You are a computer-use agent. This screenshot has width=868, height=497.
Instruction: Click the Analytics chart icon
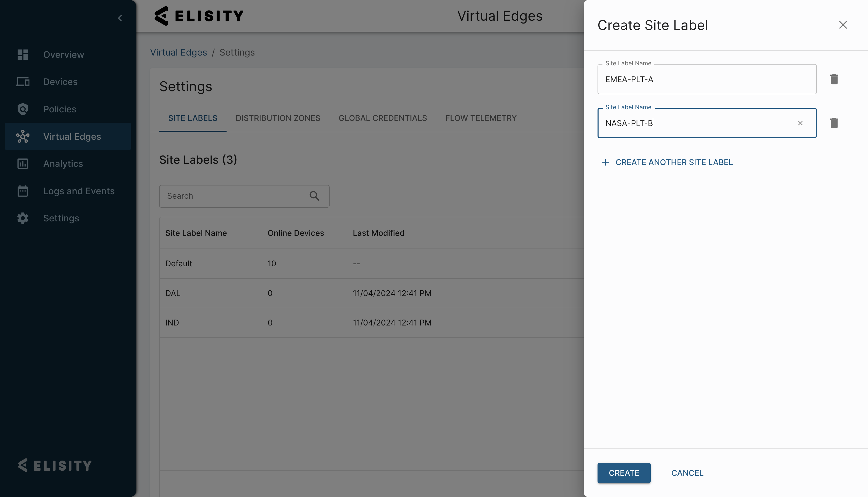[23, 164]
